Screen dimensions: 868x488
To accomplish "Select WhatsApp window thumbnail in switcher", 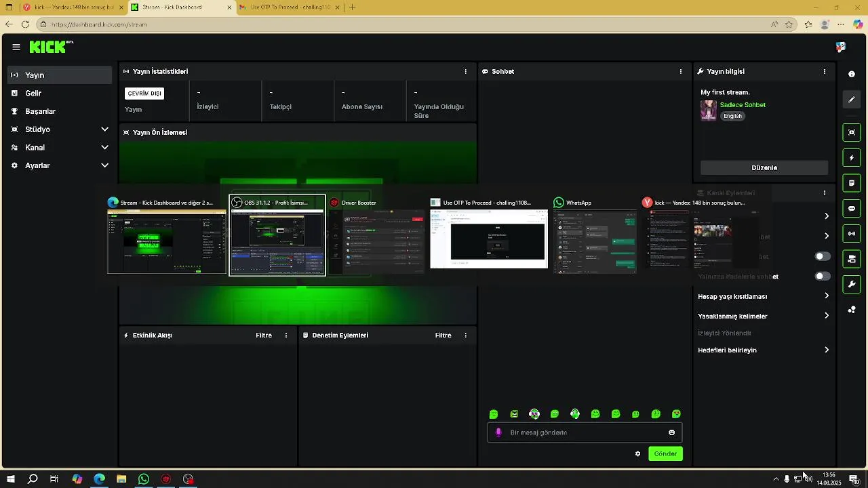I will click(595, 235).
